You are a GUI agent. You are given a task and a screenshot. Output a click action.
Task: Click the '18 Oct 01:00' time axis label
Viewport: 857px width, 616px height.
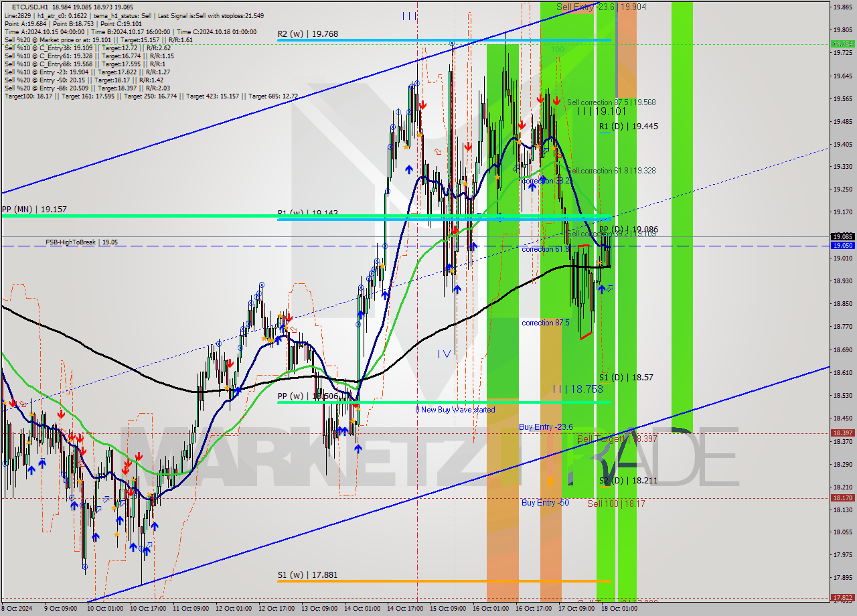coord(619,609)
